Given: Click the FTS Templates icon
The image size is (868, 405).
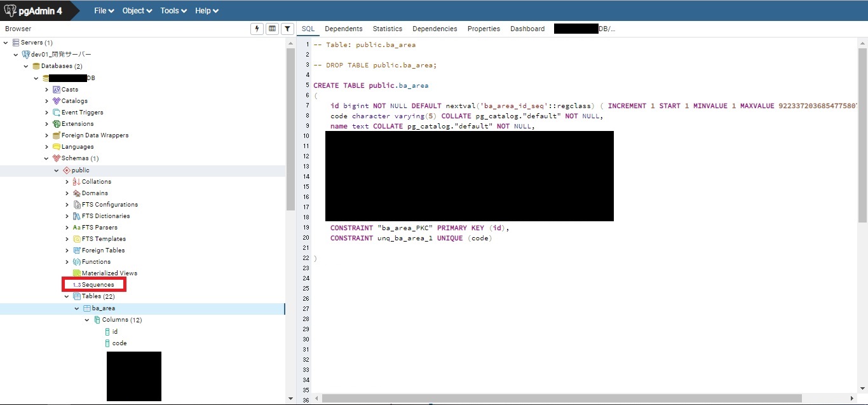Looking at the screenshot, I should point(77,239).
